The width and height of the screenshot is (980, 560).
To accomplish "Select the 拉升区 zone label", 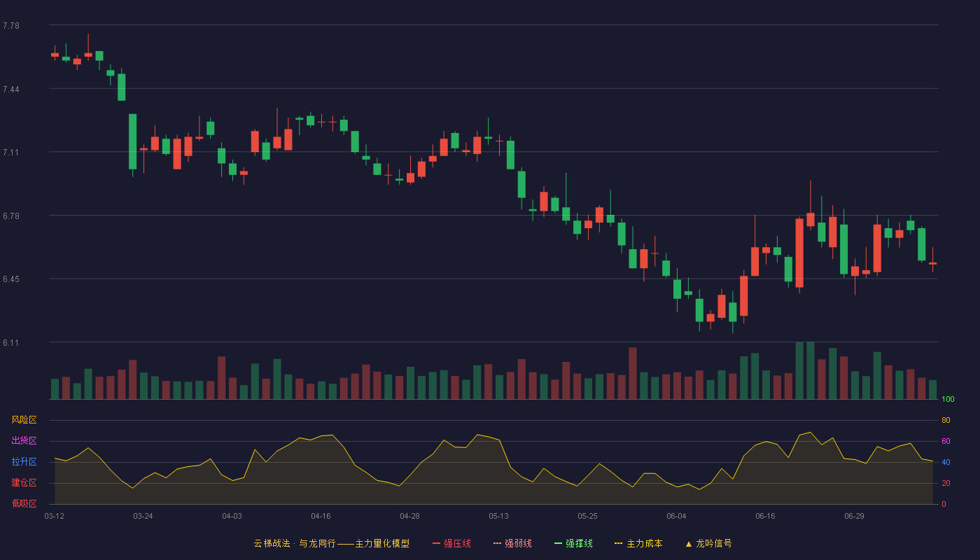I will coord(24,462).
